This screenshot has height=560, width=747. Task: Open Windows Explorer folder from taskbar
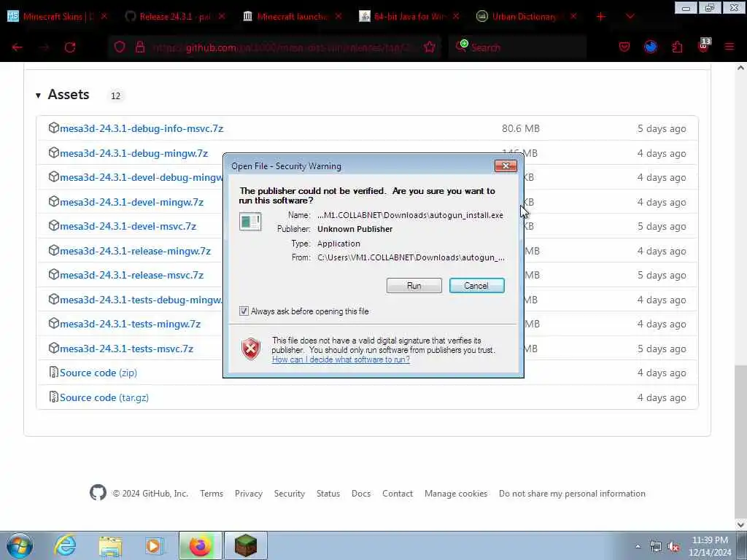tap(111, 545)
